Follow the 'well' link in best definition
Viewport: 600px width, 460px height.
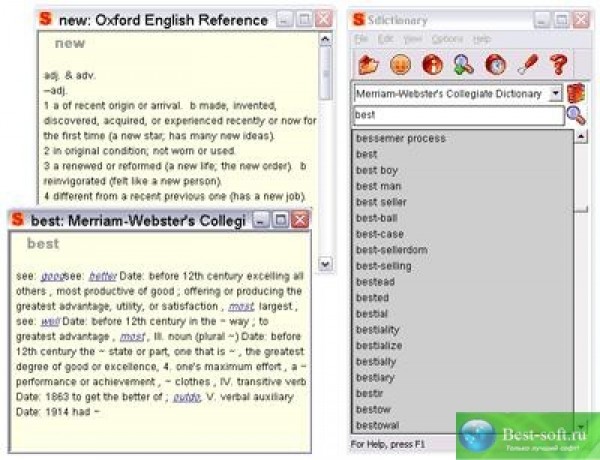[50, 321]
